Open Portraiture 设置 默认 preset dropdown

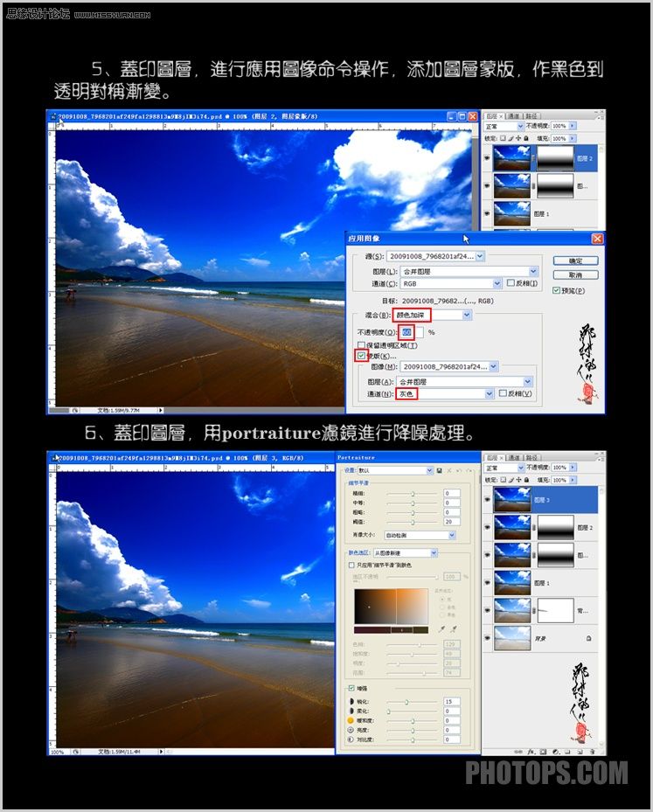395,470
